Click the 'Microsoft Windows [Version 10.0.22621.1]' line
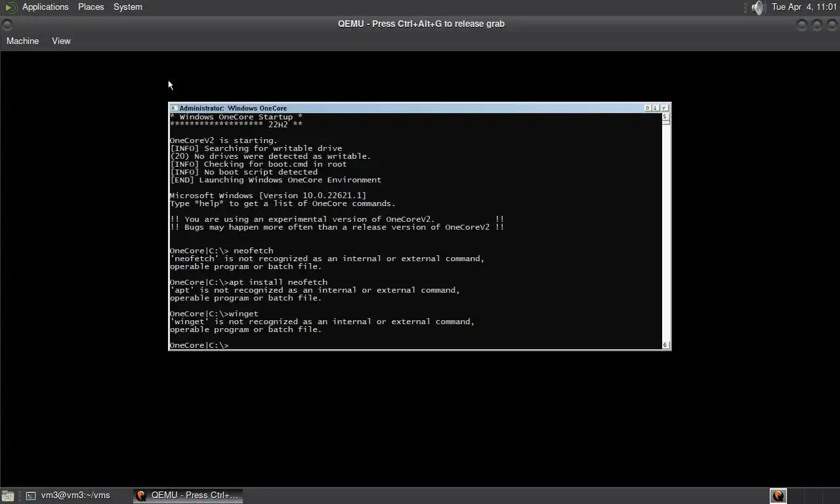The height and width of the screenshot is (504, 840). point(268,196)
